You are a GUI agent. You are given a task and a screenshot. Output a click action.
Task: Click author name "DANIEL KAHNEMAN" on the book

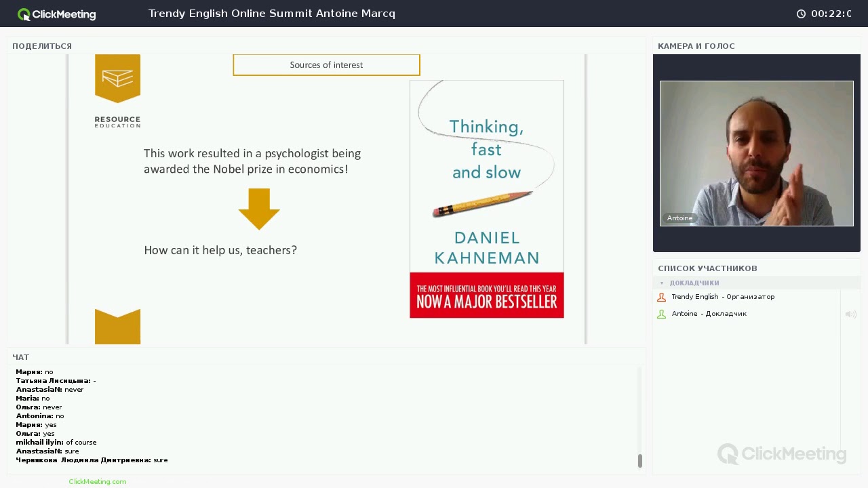487,247
